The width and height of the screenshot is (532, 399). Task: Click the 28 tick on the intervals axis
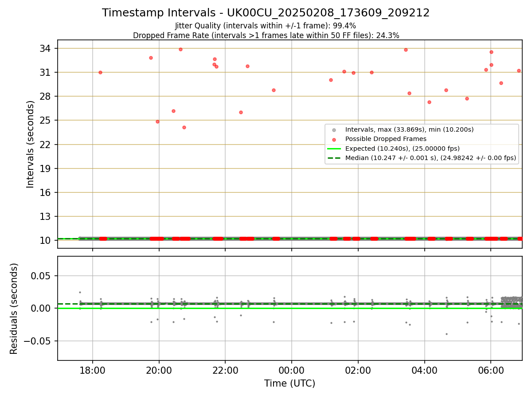tap(46, 96)
